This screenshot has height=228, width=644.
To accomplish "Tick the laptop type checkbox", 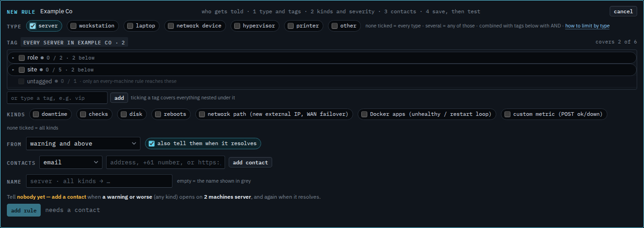I will click(x=130, y=26).
